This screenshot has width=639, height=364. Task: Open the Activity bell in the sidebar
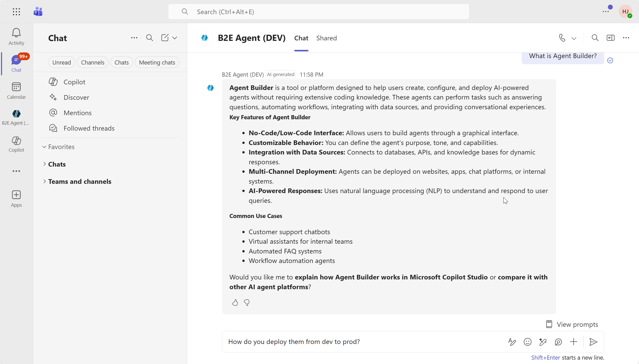(x=16, y=36)
